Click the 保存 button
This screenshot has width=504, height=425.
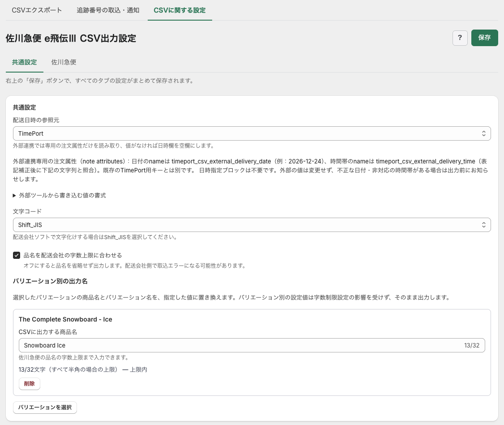tap(484, 38)
